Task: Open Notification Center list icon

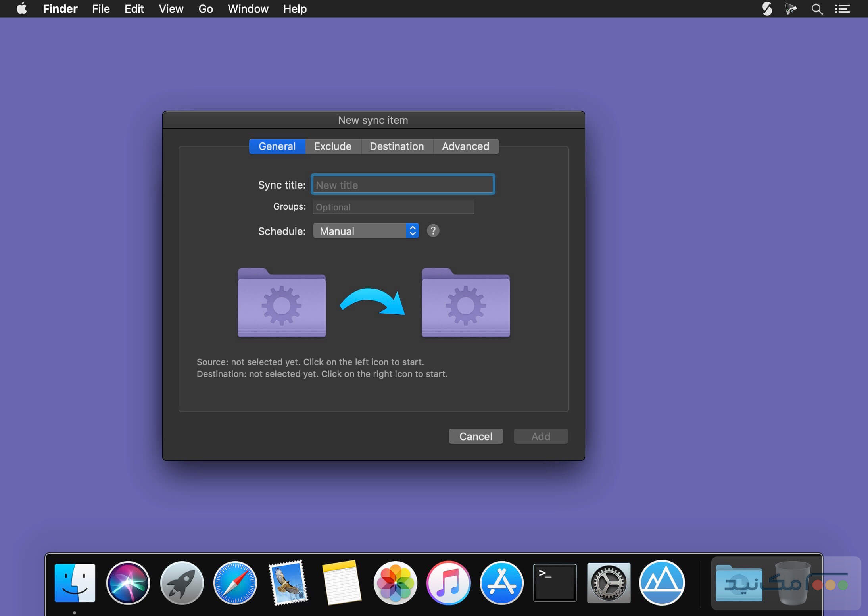Action: (x=842, y=9)
